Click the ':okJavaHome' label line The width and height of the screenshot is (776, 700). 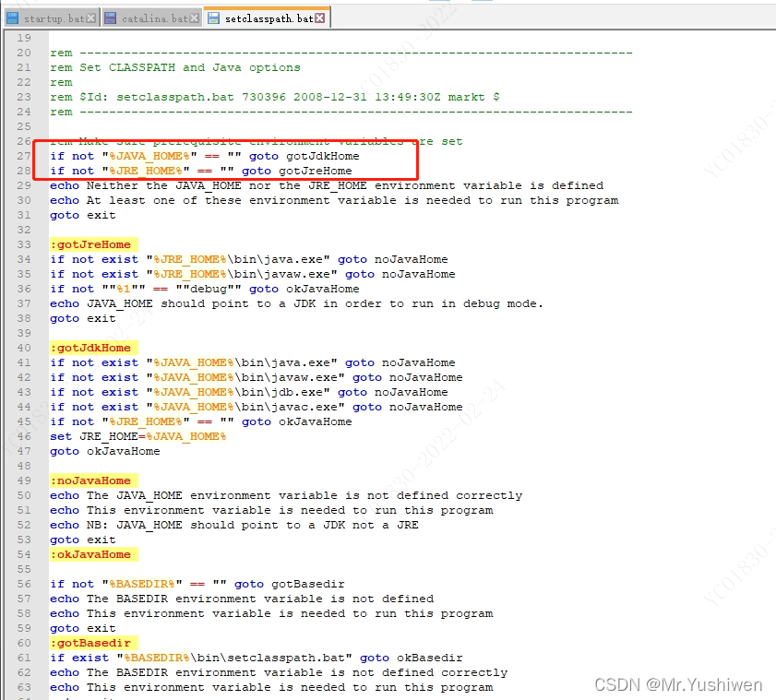pyautogui.click(x=93, y=554)
